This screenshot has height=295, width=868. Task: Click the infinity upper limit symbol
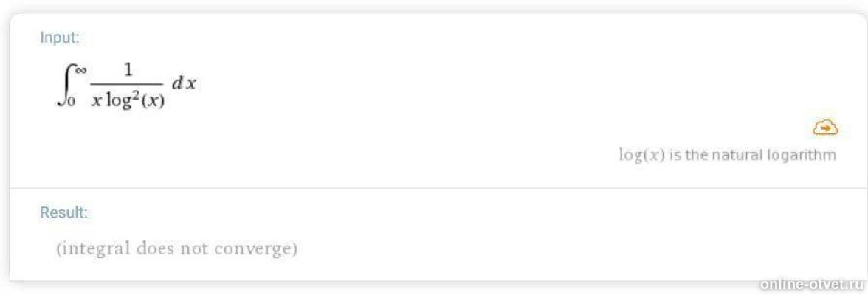tap(80, 69)
